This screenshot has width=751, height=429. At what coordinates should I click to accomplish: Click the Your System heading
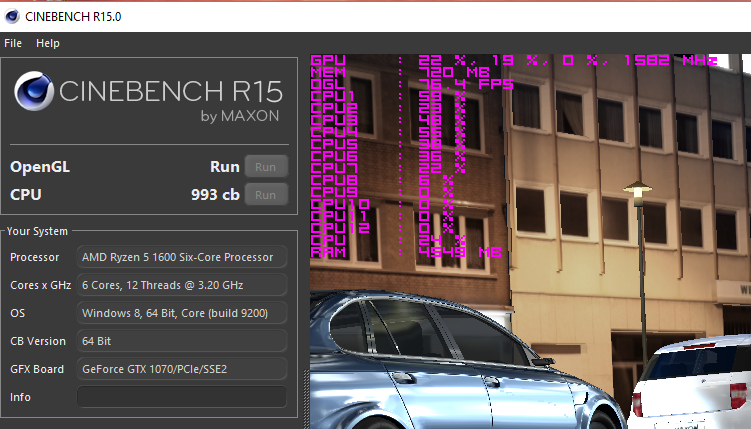37,231
